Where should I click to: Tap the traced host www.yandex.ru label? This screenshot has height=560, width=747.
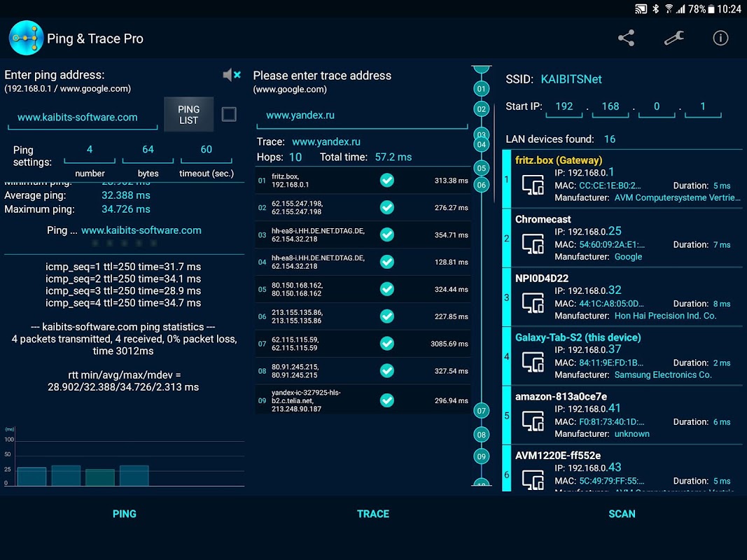[326, 142]
